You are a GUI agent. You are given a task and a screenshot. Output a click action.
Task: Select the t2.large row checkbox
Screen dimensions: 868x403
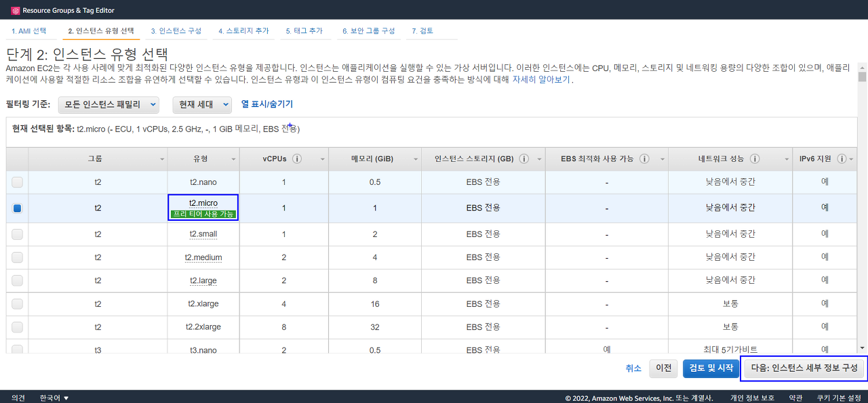point(17,280)
